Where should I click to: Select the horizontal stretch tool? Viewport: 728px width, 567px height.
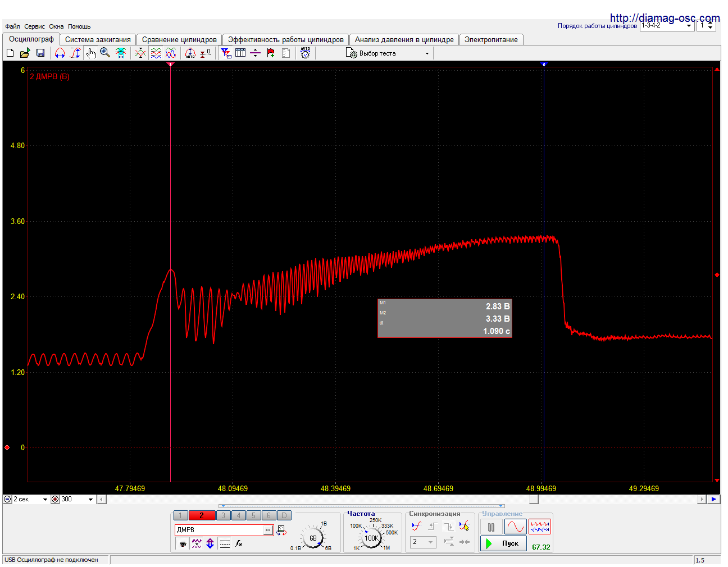[60, 53]
